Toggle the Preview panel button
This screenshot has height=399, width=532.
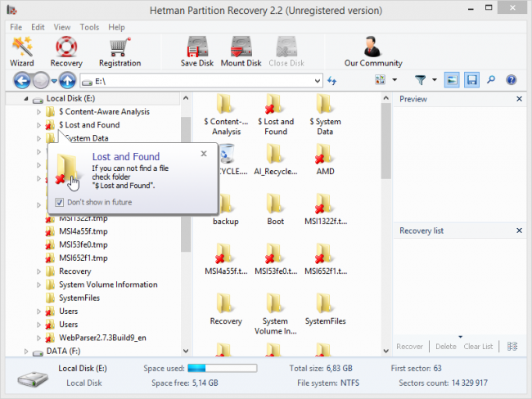(x=452, y=80)
